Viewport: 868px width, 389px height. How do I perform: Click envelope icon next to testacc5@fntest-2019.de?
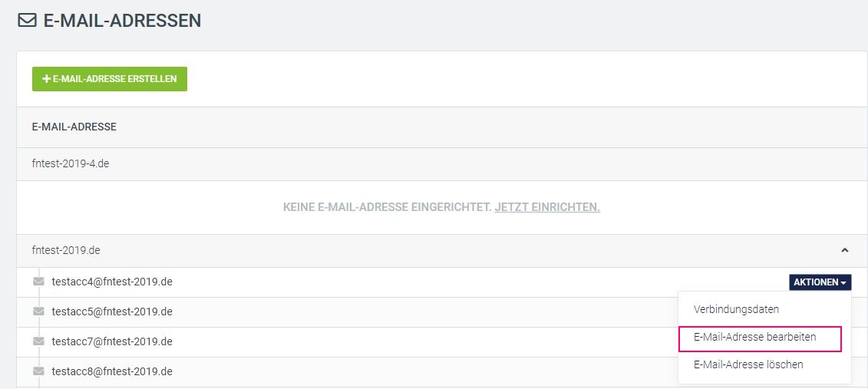click(38, 312)
